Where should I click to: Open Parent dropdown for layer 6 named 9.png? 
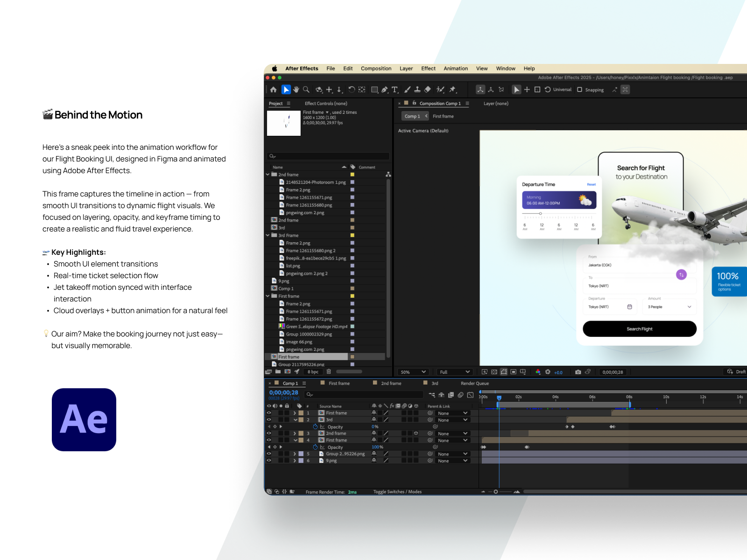point(452,461)
